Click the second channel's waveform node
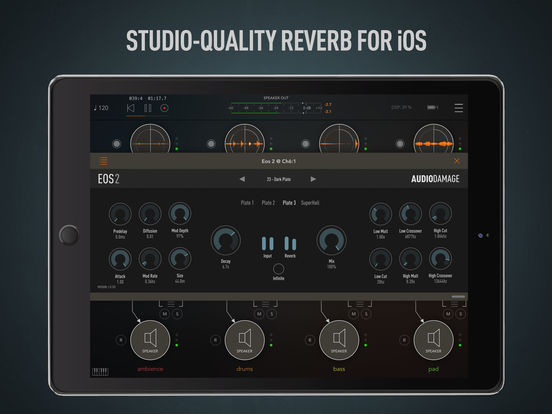The image size is (552, 414). [x=245, y=139]
